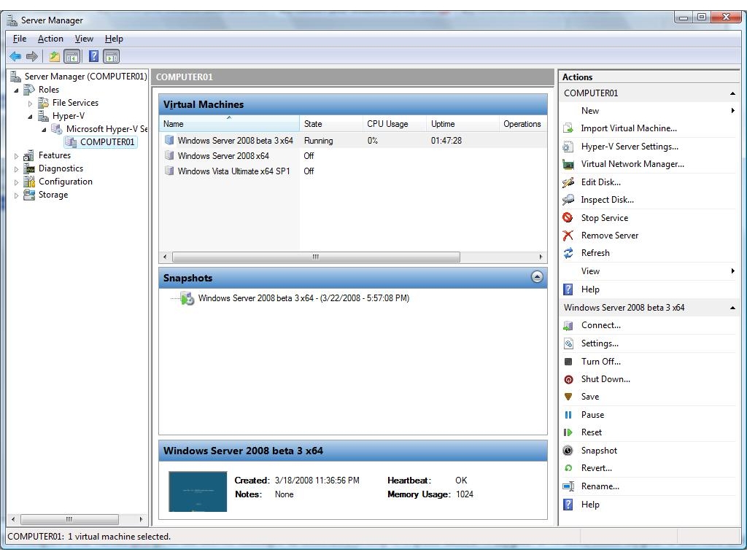Select the 3/22/2008 snapshot entry

point(303,298)
